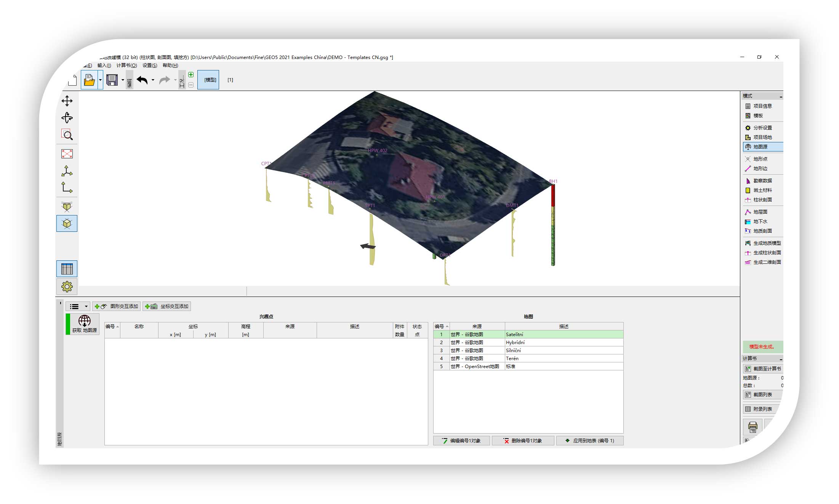Open the table view icon
This screenshot has width=839, height=504.
tap(67, 269)
